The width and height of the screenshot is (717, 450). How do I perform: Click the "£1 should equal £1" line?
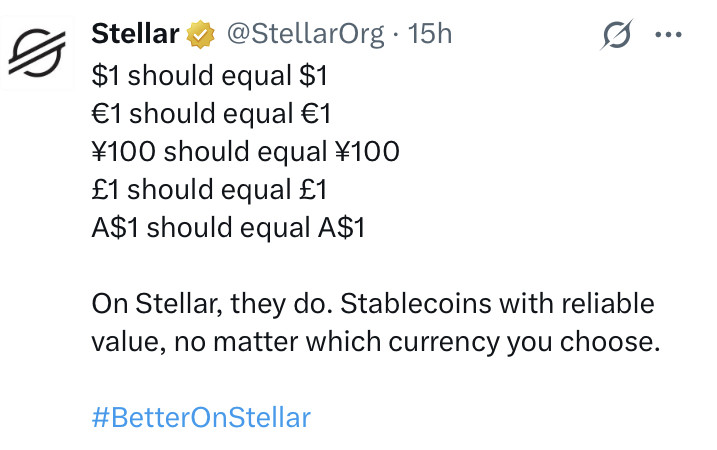point(209,189)
